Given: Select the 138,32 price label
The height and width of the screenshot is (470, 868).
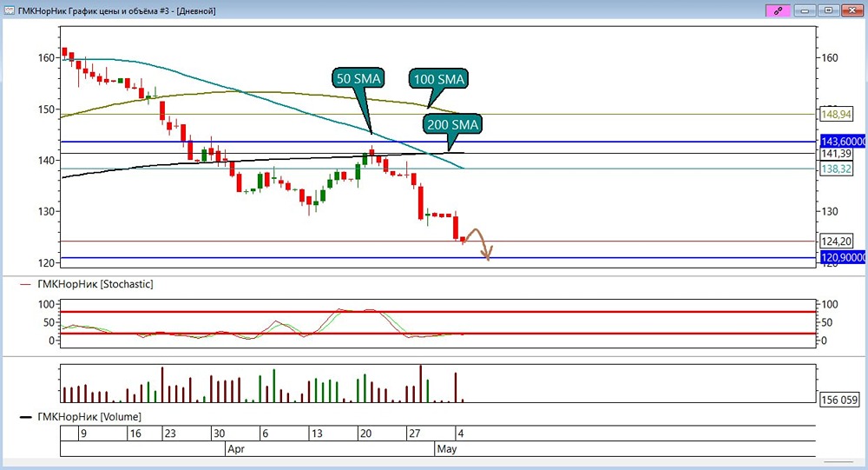Looking at the screenshot, I should [x=837, y=169].
